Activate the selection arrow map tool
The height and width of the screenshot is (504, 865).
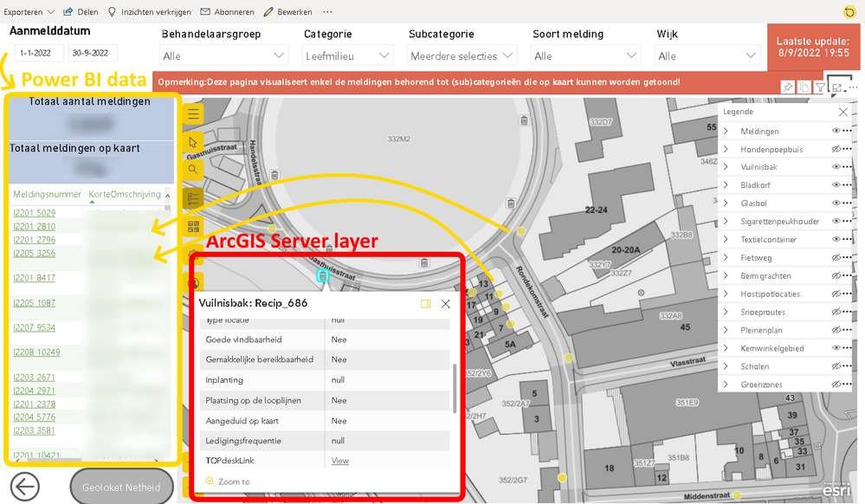pos(193,142)
